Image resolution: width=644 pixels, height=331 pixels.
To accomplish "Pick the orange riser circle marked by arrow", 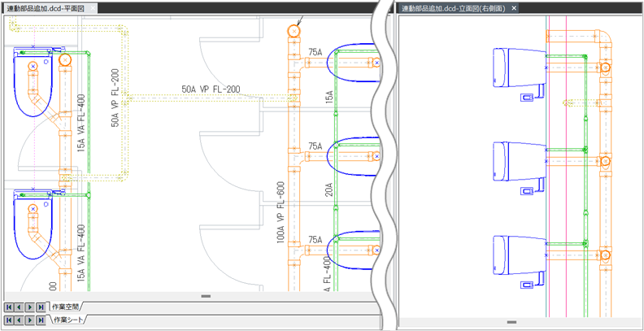I will [x=294, y=32].
